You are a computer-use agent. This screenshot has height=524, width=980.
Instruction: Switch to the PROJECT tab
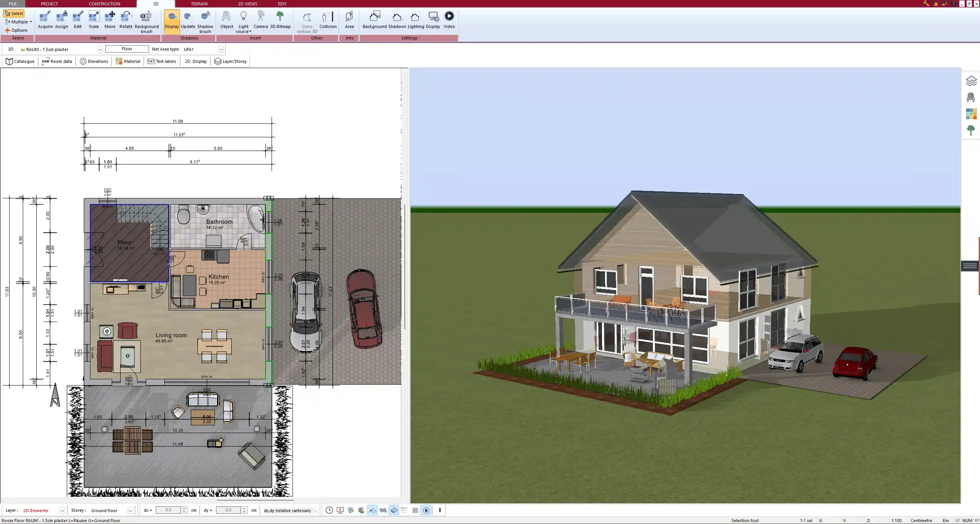tap(49, 3)
